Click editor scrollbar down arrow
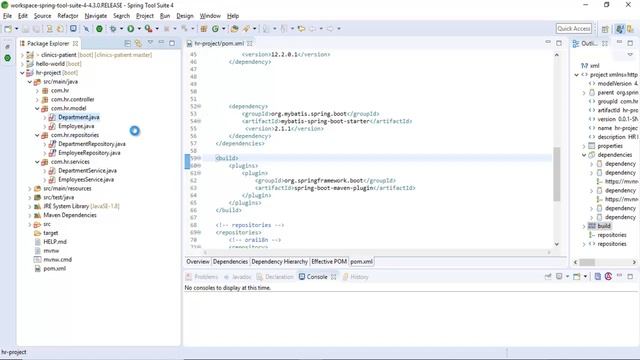 (x=556, y=244)
